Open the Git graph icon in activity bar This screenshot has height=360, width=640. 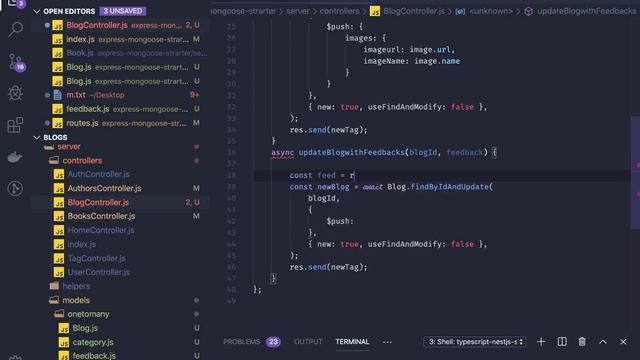[x=16, y=188]
